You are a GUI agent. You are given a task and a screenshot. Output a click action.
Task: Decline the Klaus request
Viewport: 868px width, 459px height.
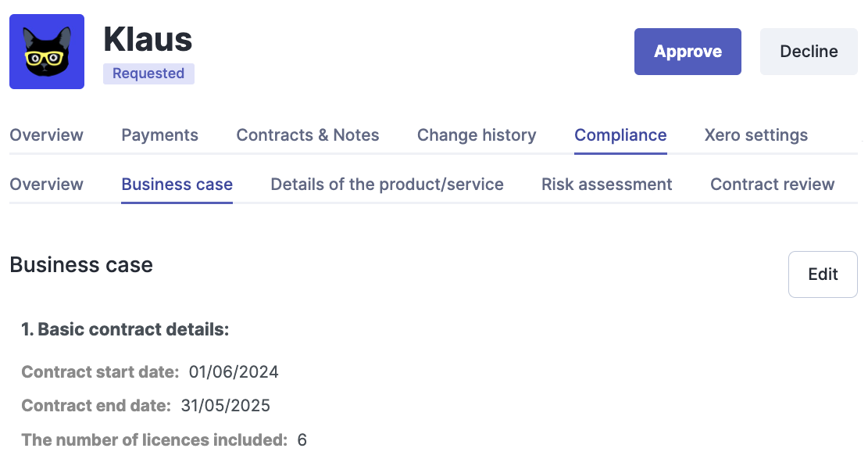coord(809,52)
